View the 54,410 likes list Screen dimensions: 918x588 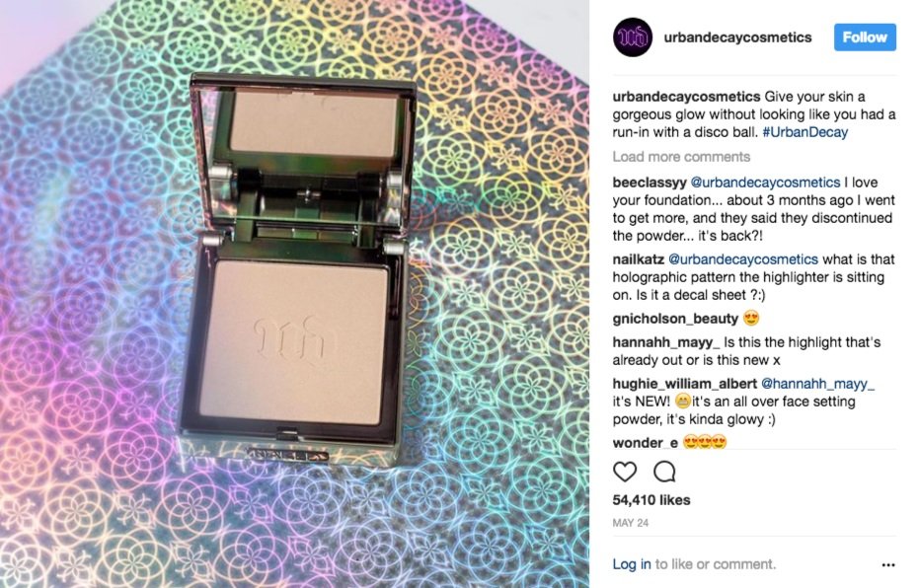coord(651,500)
